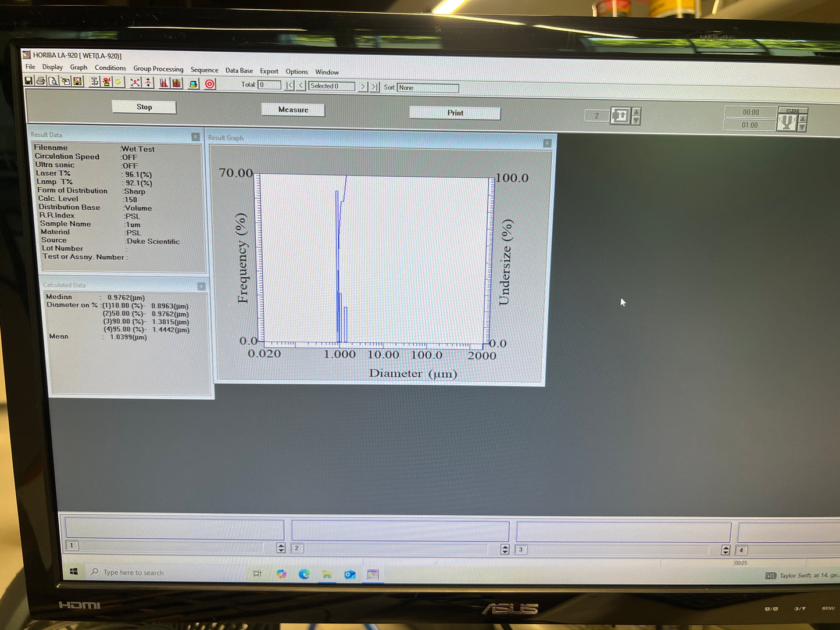Image resolution: width=840 pixels, height=630 pixels.
Task: Open the Conditions menu
Action: click(x=110, y=68)
